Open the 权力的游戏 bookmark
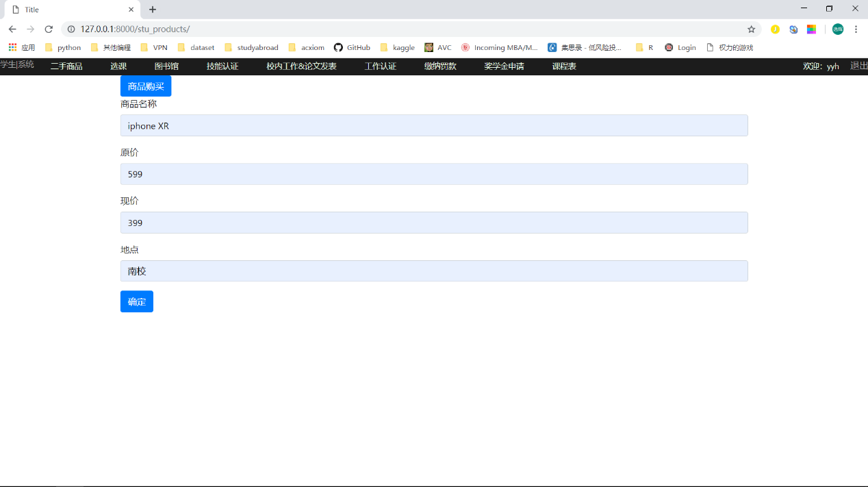The image size is (868, 487). point(730,47)
